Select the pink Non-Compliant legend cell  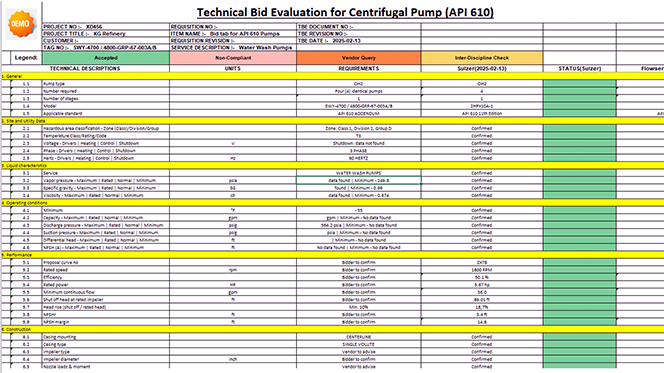233,58
